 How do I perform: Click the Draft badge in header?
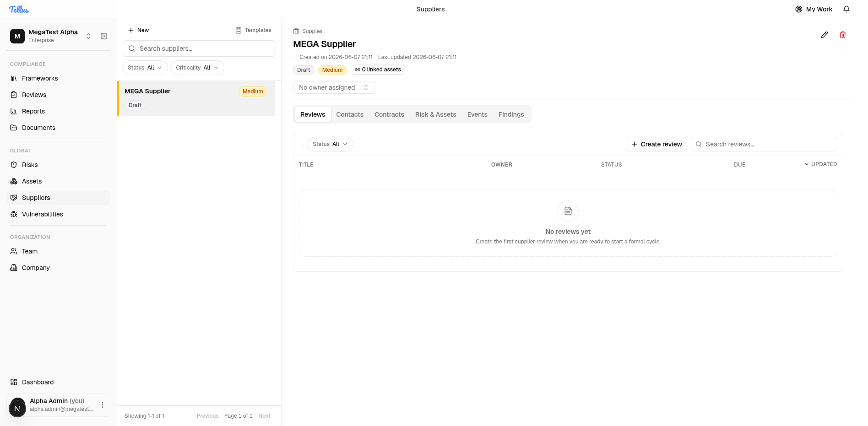point(304,70)
